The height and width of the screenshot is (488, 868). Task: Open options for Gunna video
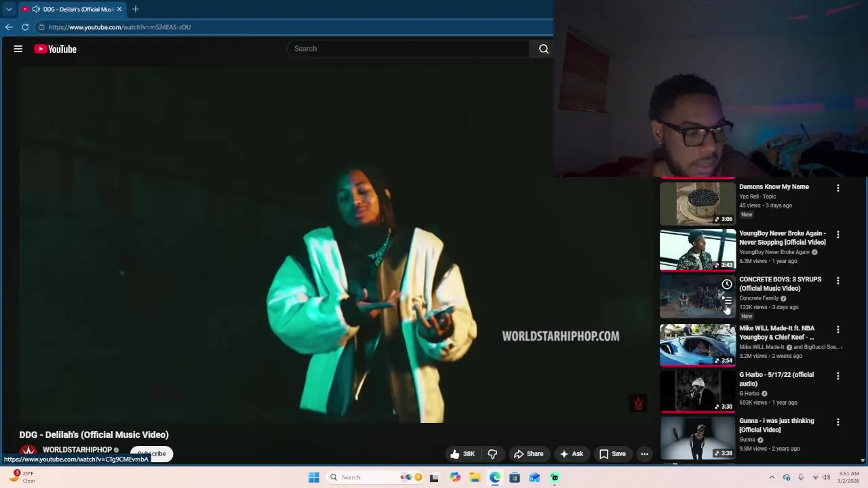point(838,422)
